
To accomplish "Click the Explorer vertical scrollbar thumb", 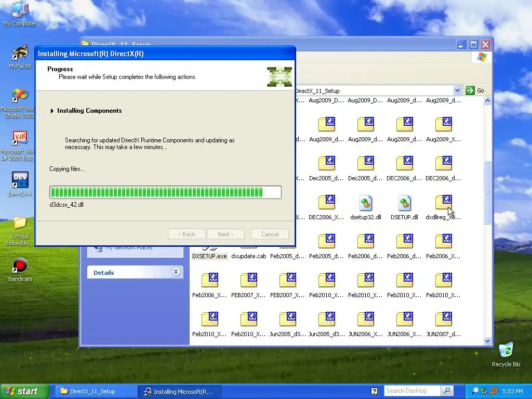I will pos(487,192).
